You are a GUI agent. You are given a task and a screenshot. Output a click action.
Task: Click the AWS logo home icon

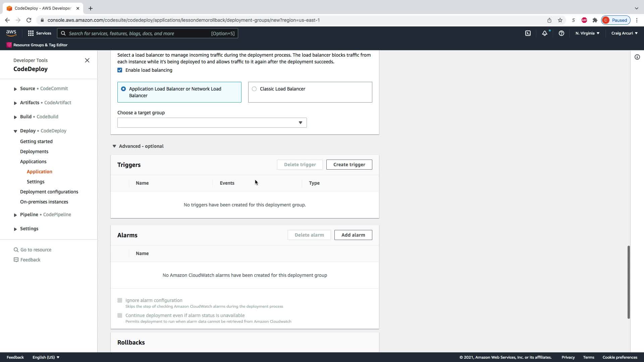(x=11, y=33)
